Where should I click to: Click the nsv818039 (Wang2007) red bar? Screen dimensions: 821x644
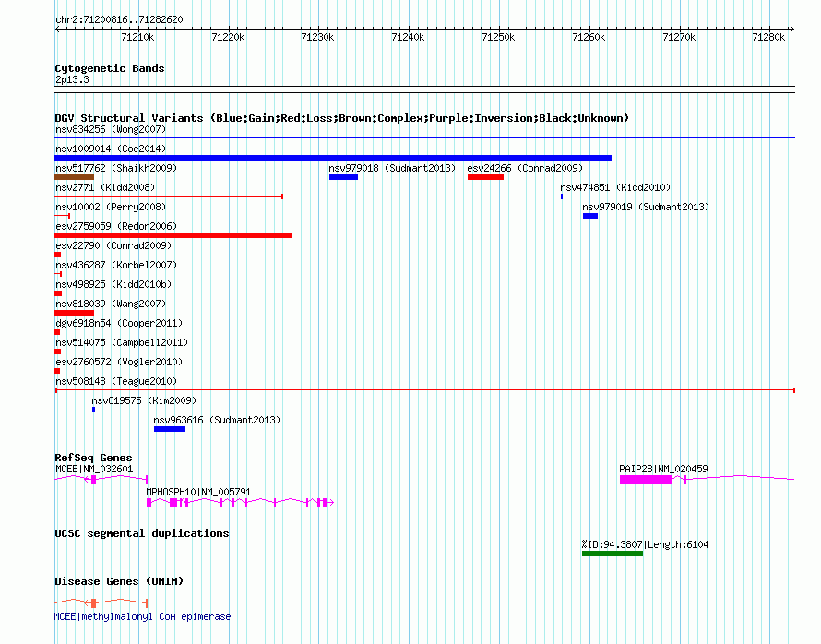(75, 313)
